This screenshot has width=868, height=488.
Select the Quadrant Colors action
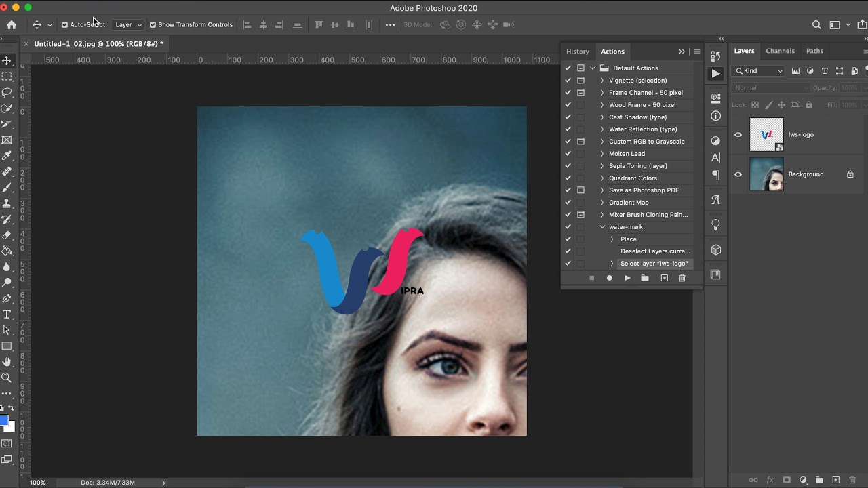(633, 178)
